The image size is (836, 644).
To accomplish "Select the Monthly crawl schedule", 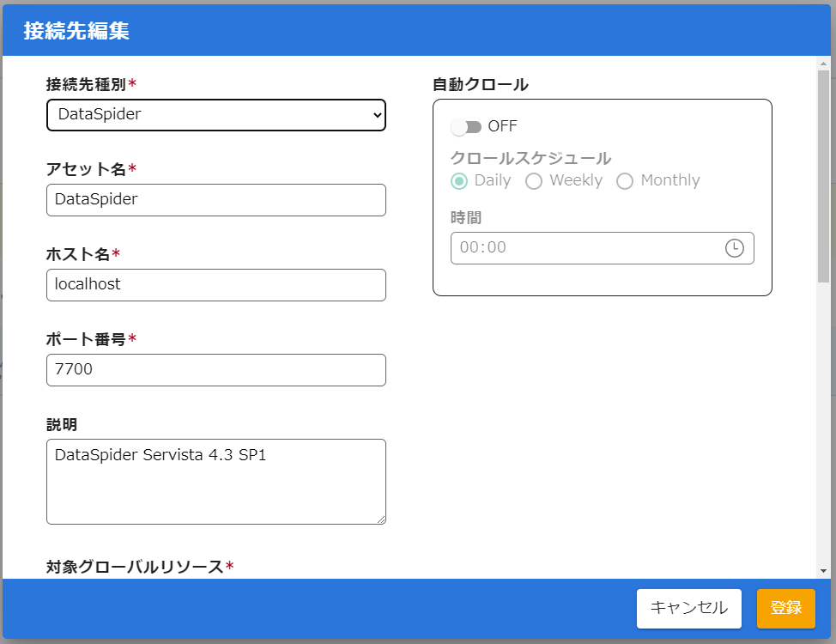I will (625, 181).
